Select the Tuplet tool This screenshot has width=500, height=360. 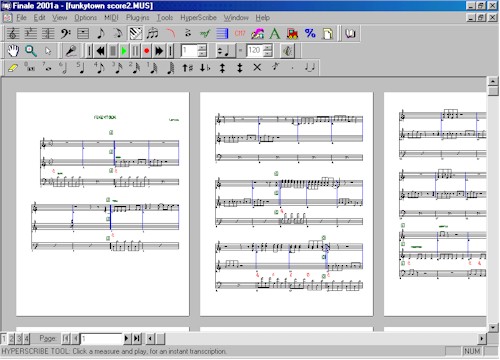point(153,33)
